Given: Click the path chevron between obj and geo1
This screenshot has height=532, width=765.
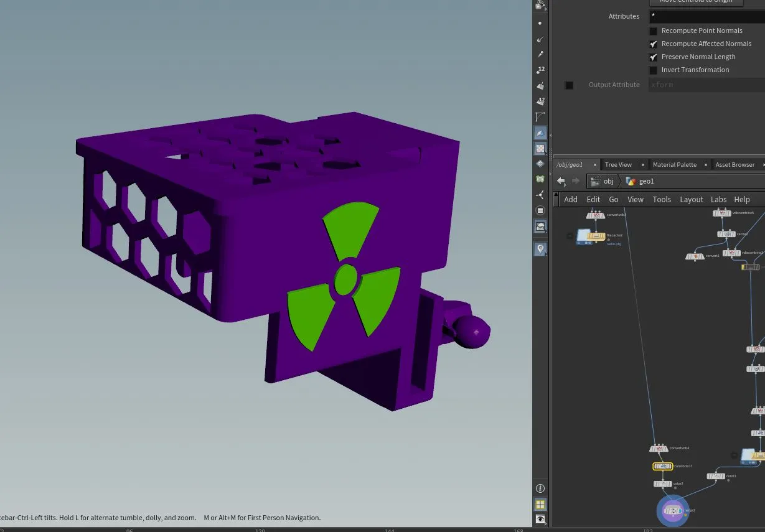Looking at the screenshot, I should [x=620, y=181].
